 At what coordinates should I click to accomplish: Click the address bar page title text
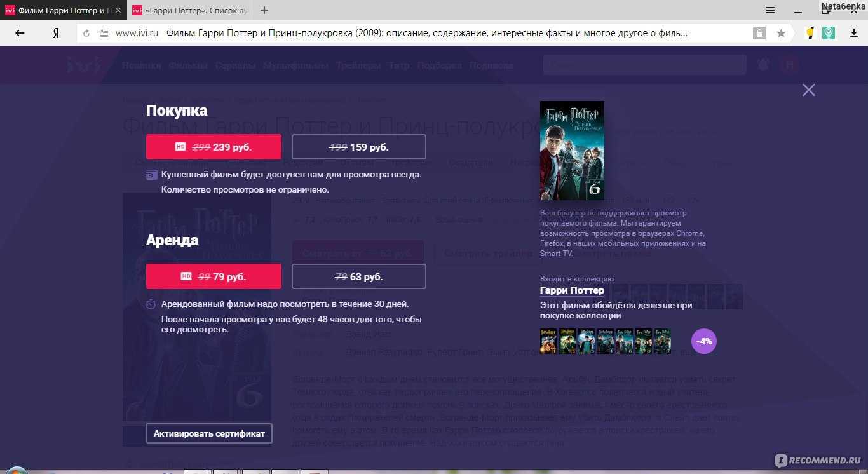(x=427, y=33)
